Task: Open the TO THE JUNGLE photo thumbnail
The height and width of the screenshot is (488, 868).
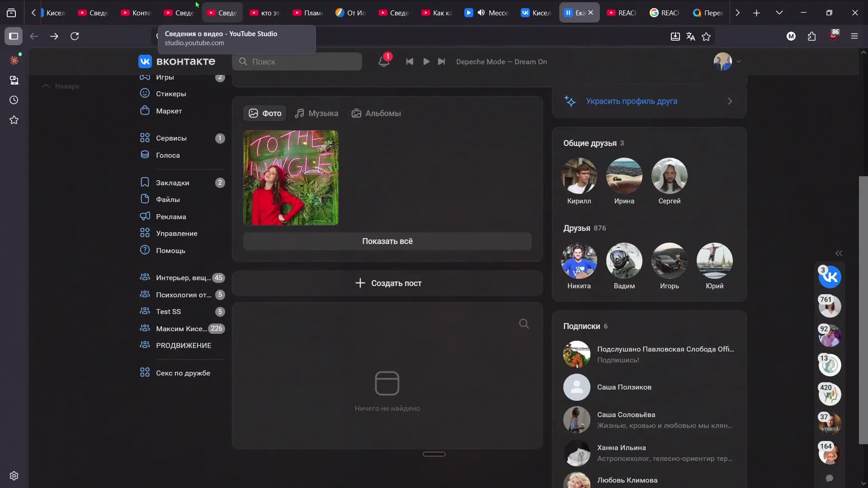Action: (291, 178)
